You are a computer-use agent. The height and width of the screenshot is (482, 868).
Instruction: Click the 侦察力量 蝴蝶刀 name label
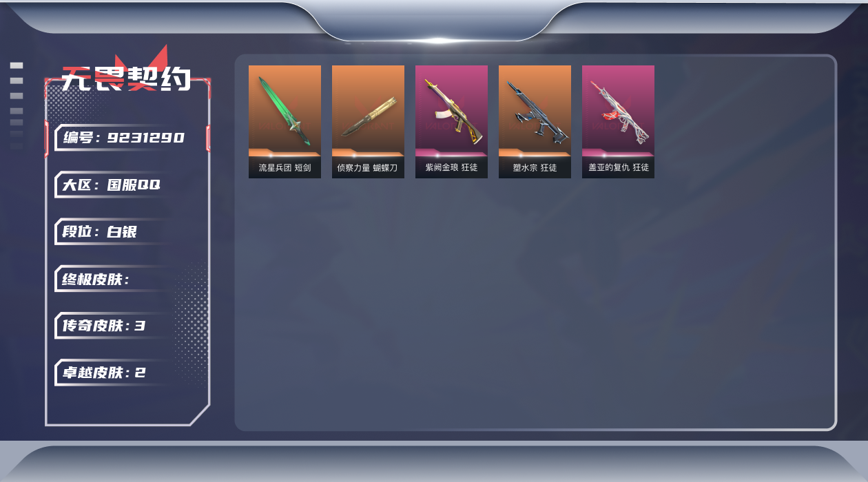[x=368, y=167]
